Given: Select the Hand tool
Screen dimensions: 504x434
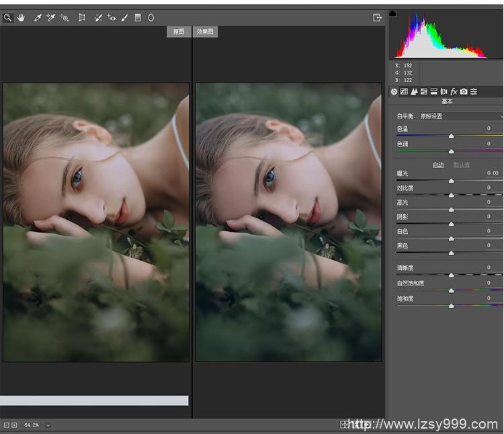Looking at the screenshot, I should tap(20, 18).
